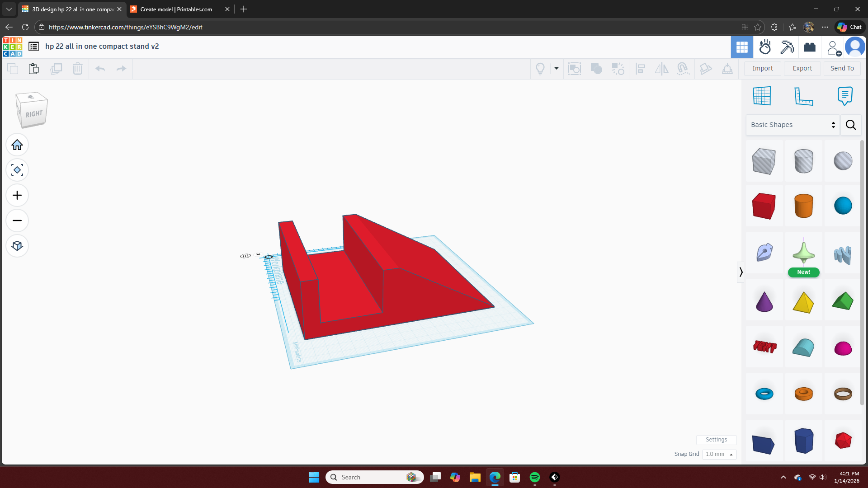Select the red Box shape
The width and height of the screenshot is (868, 488).
764,206
